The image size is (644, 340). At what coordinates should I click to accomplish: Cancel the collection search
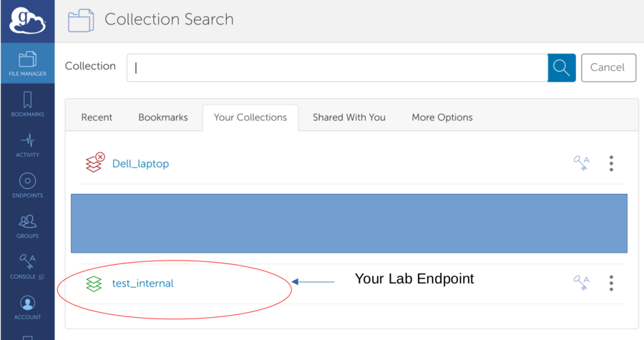608,67
